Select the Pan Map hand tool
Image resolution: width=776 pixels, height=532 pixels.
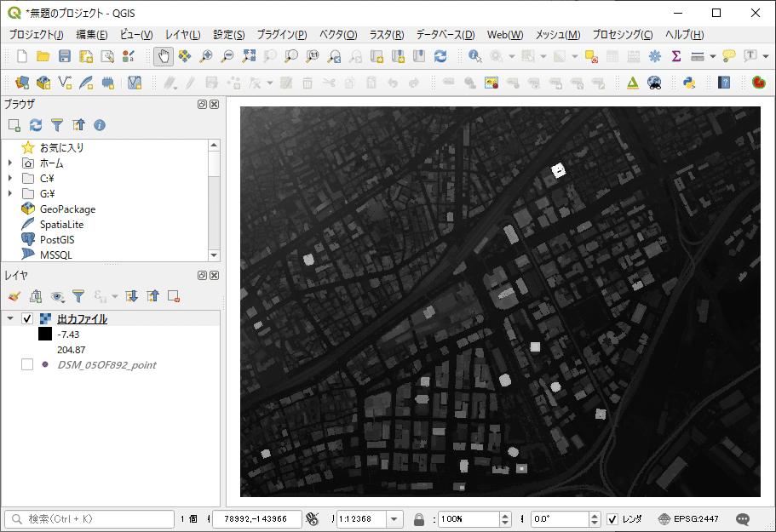(x=163, y=56)
